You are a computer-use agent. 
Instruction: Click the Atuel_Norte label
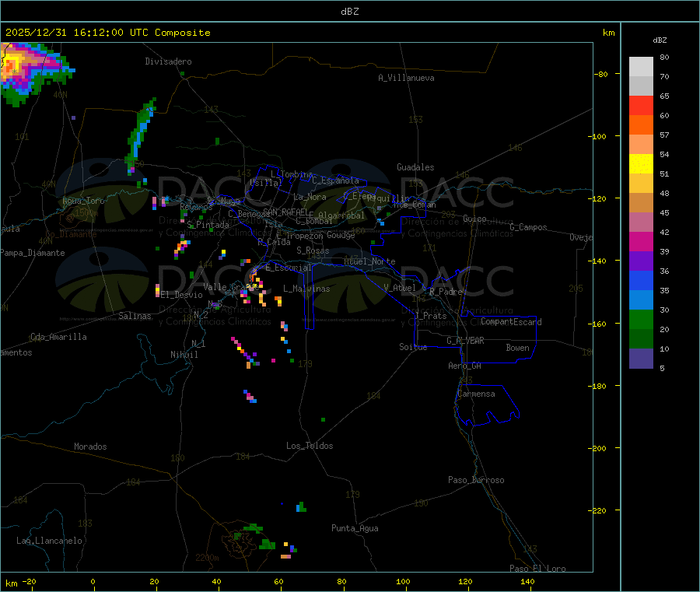pyautogui.click(x=369, y=261)
